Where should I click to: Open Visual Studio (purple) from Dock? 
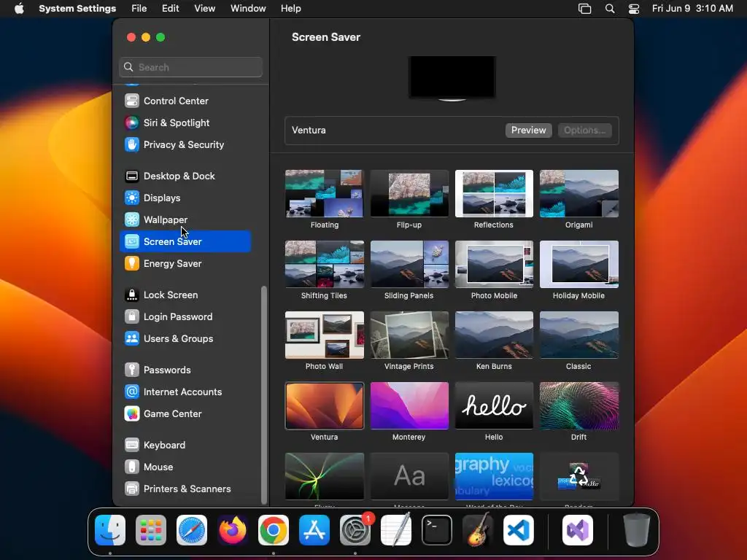(578, 530)
